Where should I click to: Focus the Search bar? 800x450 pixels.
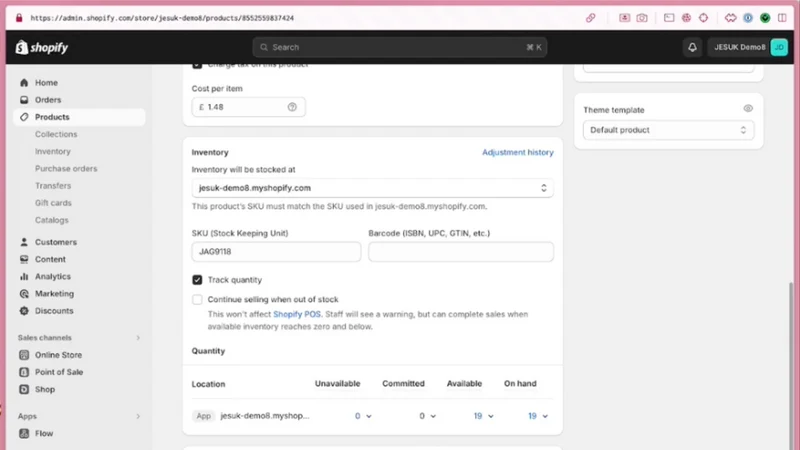point(399,47)
